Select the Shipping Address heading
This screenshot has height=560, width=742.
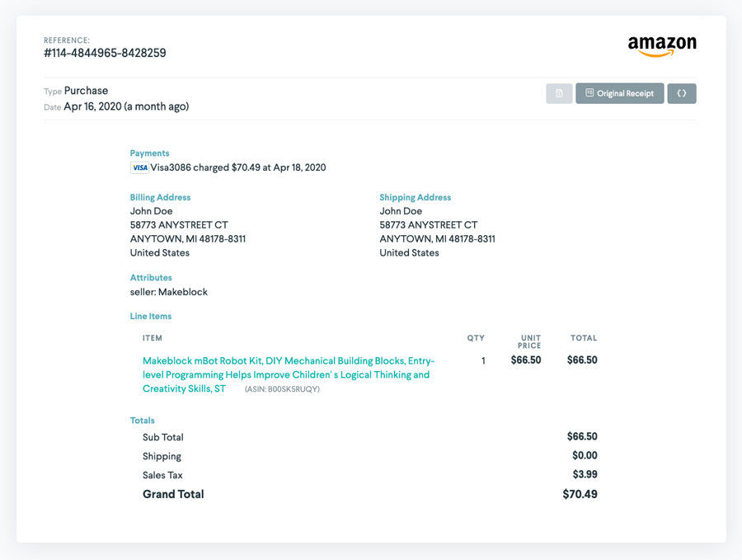point(415,197)
